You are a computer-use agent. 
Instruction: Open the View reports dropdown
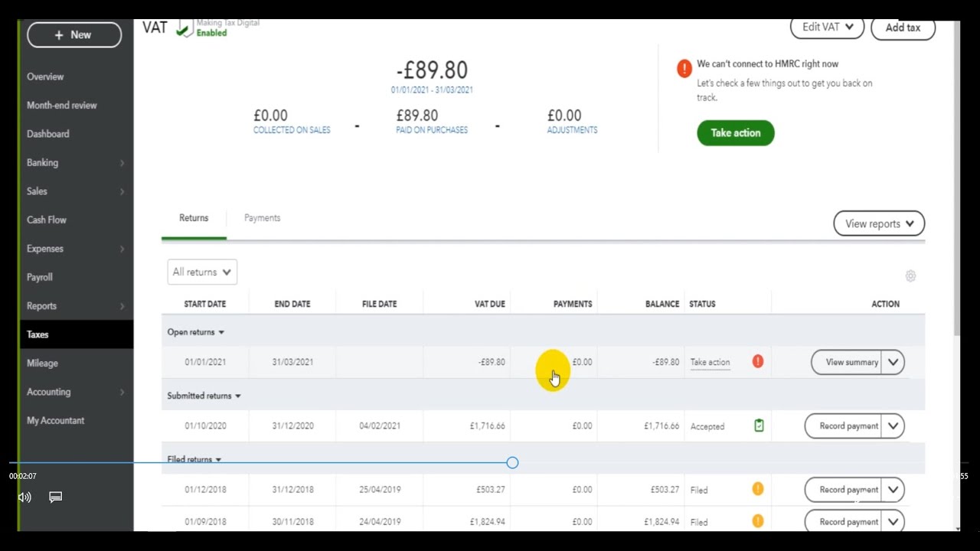pyautogui.click(x=879, y=223)
